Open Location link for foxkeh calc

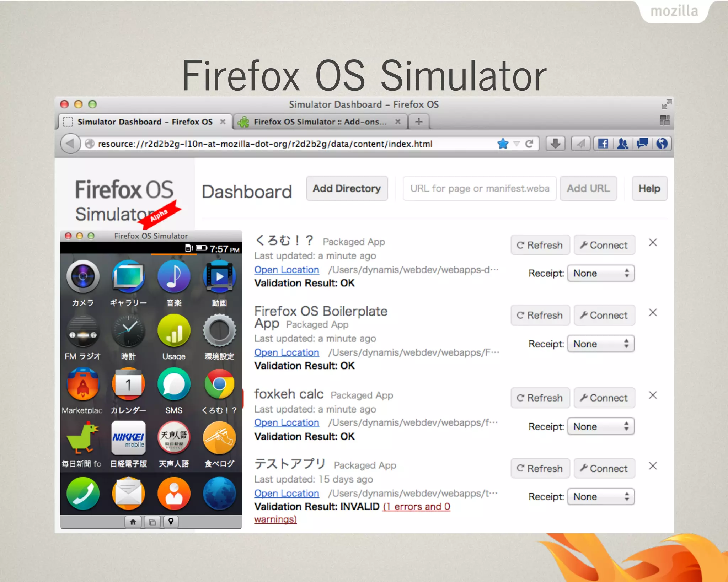coord(287,422)
